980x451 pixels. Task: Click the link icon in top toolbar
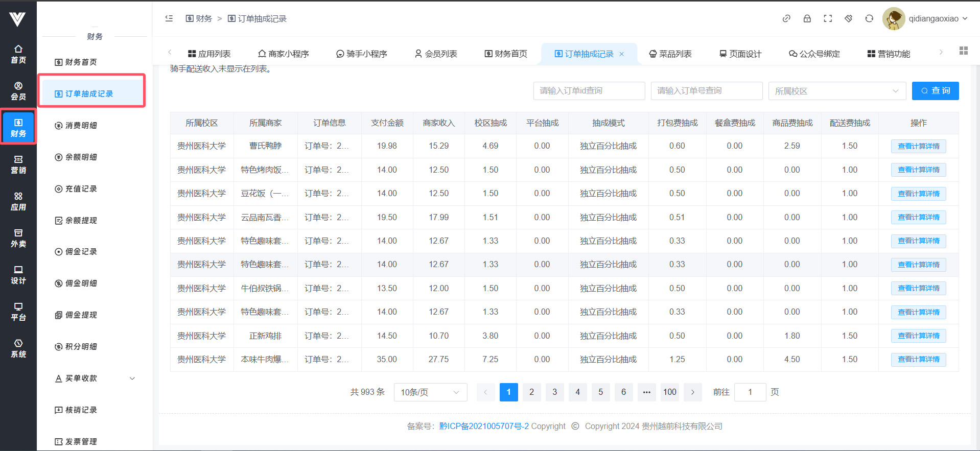coord(786,18)
